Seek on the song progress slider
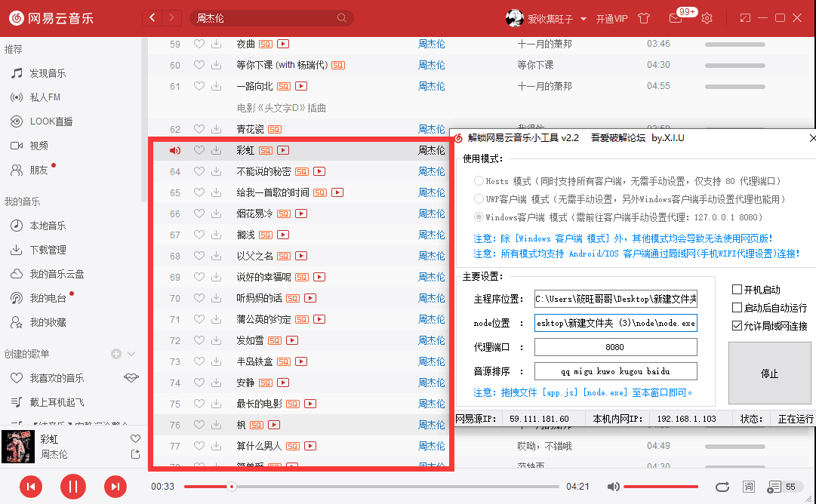This screenshot has width=816, height=504. click(x=371, y=487)
